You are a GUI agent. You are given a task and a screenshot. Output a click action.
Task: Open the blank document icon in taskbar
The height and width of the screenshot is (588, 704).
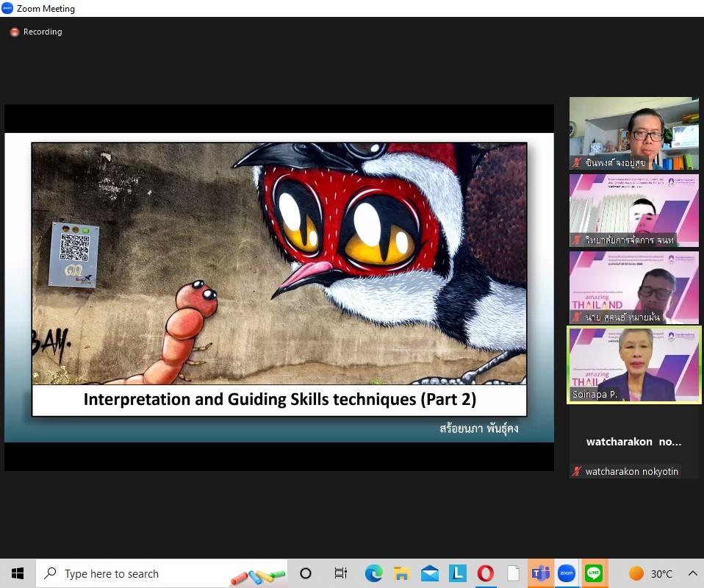513,573
